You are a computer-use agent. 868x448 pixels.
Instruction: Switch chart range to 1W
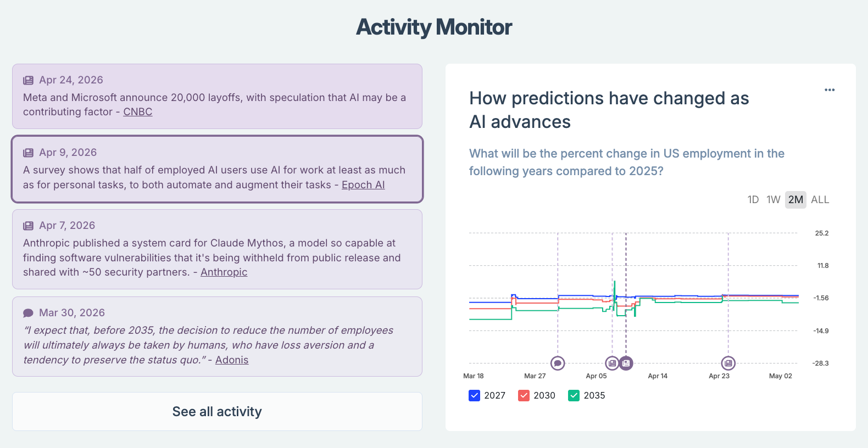pyautogui.click(x=774, y=200)
